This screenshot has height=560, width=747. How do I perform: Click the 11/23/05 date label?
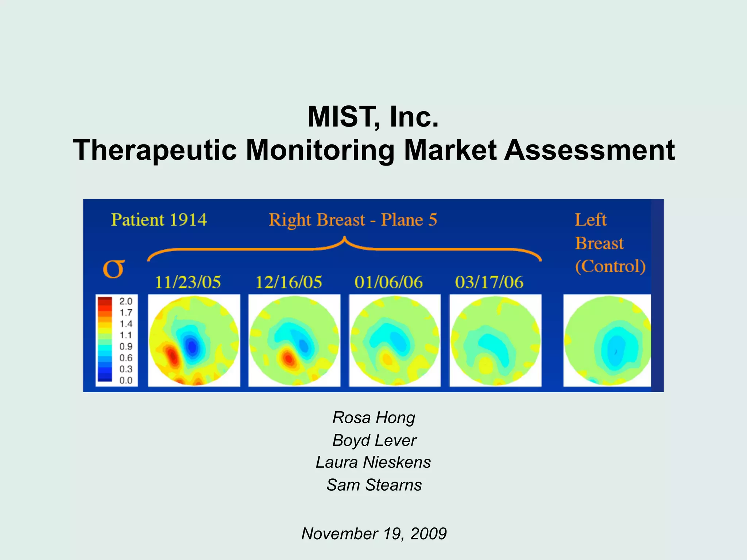tap(188, 282)
